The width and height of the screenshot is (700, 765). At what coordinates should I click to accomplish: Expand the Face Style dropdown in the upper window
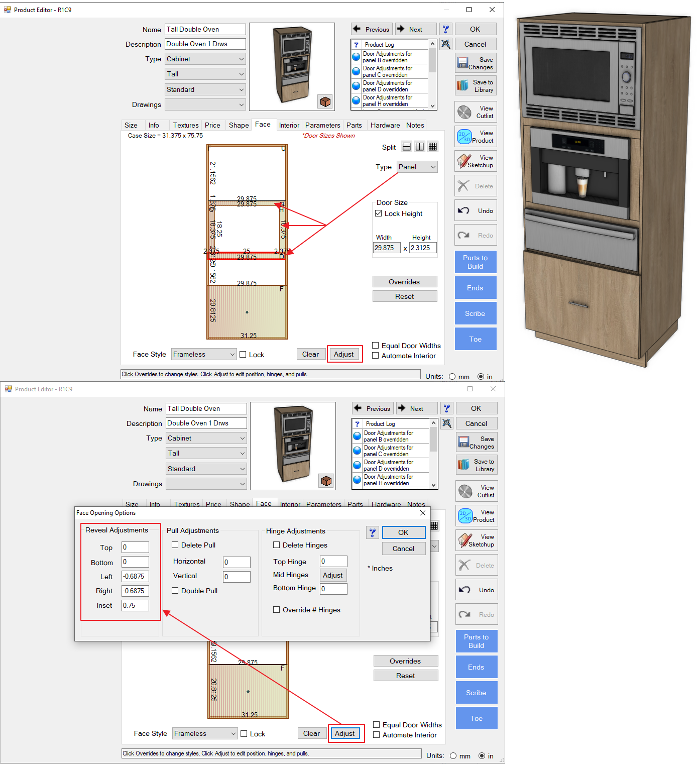coord(204,355)
